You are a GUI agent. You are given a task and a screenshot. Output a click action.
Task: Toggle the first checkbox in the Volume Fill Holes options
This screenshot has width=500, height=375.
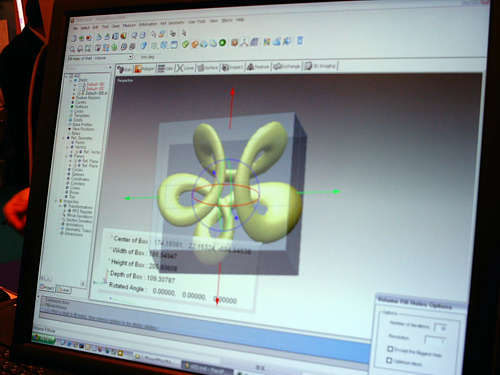(x=390, y=349)
